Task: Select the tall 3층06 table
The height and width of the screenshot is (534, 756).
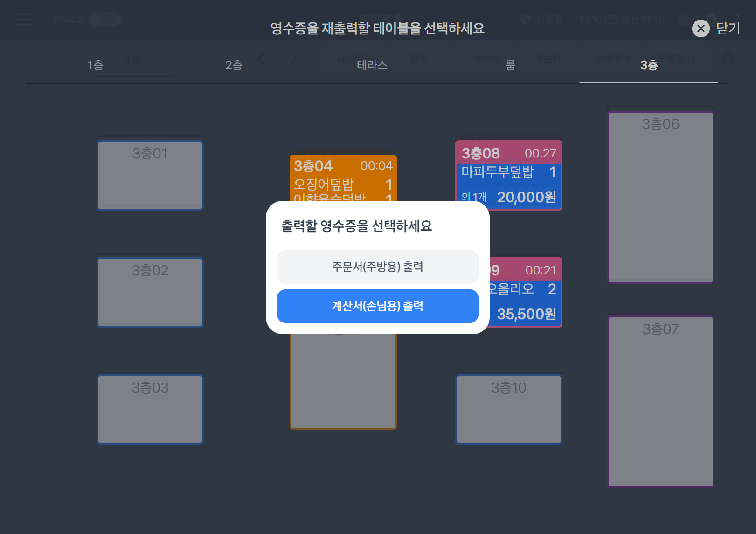Action: 660,196
